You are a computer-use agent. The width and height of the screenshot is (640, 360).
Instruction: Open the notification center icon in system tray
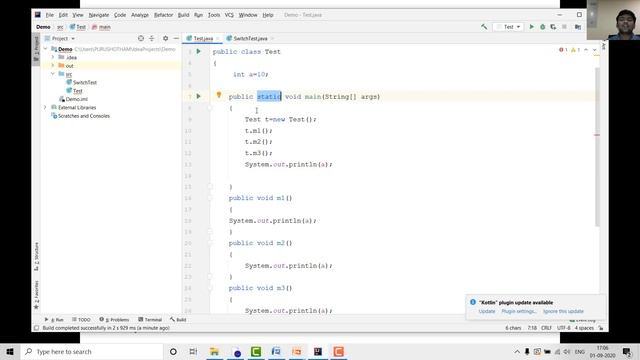coord(627,351)
